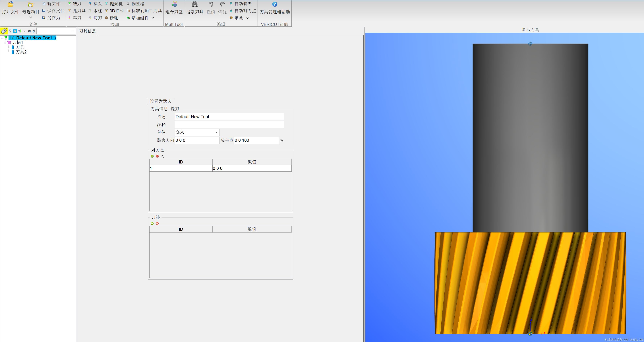Open file via 打开文件 icon
Viewport: 644px width, 342px height.
pos(10,4)
